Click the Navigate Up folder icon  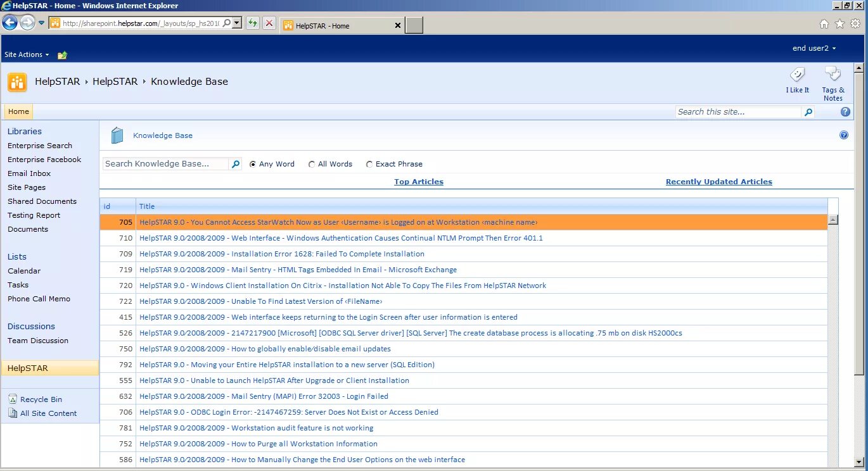[x=62, y=55]
